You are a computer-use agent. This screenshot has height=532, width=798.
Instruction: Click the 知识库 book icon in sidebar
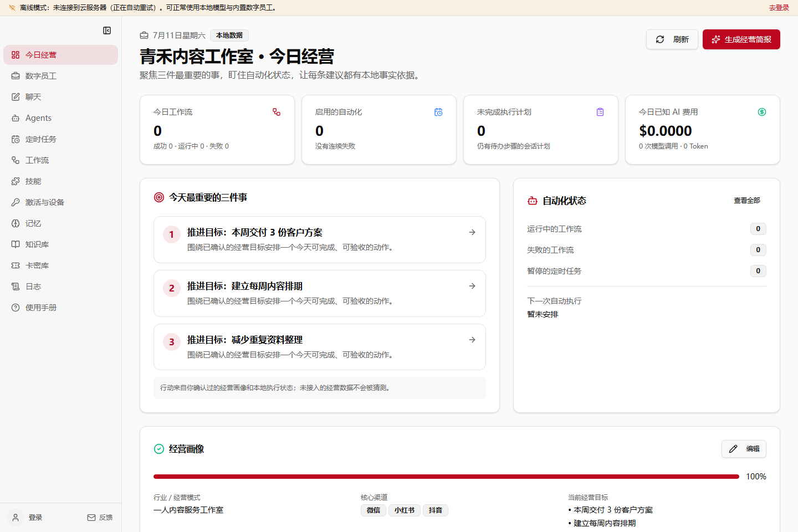point(16,244)
